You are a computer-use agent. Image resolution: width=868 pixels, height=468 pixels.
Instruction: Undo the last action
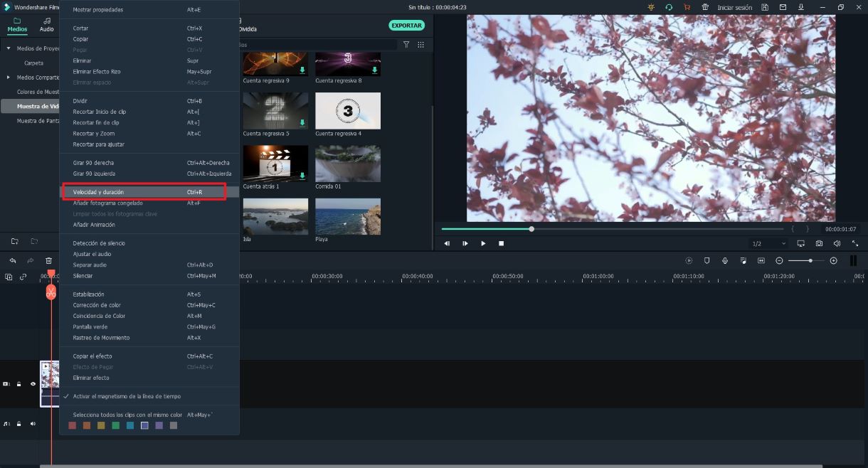coord(12,261)
